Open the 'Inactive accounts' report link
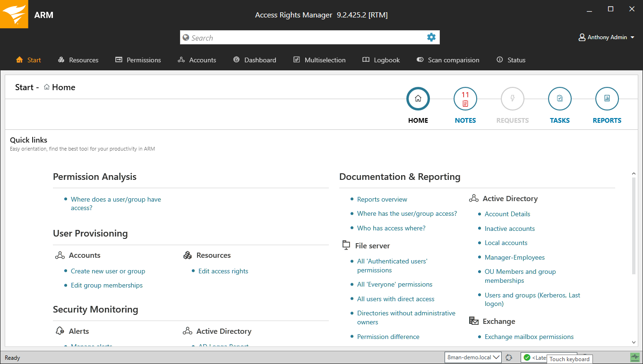 pyautogui.click(x=509, y=229)
